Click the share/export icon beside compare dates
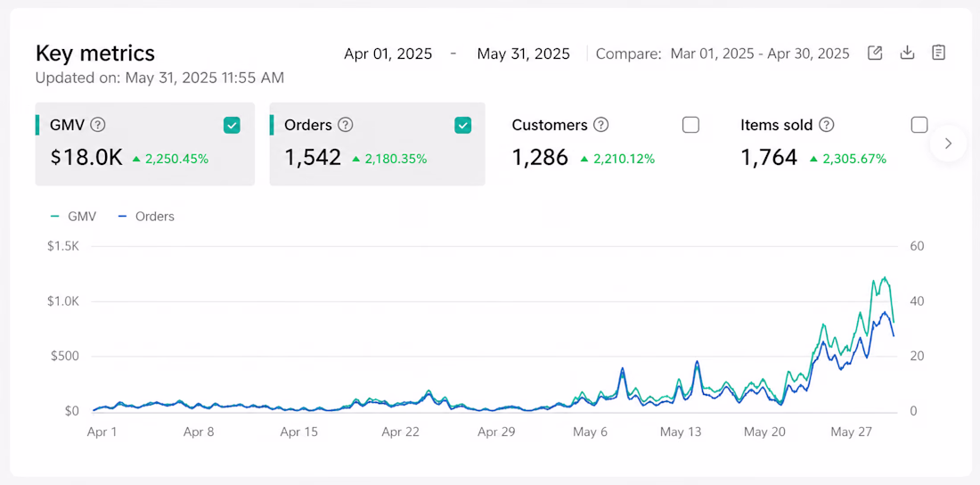Viewport: 980px width, 485px height. click(x=875, y=53)
